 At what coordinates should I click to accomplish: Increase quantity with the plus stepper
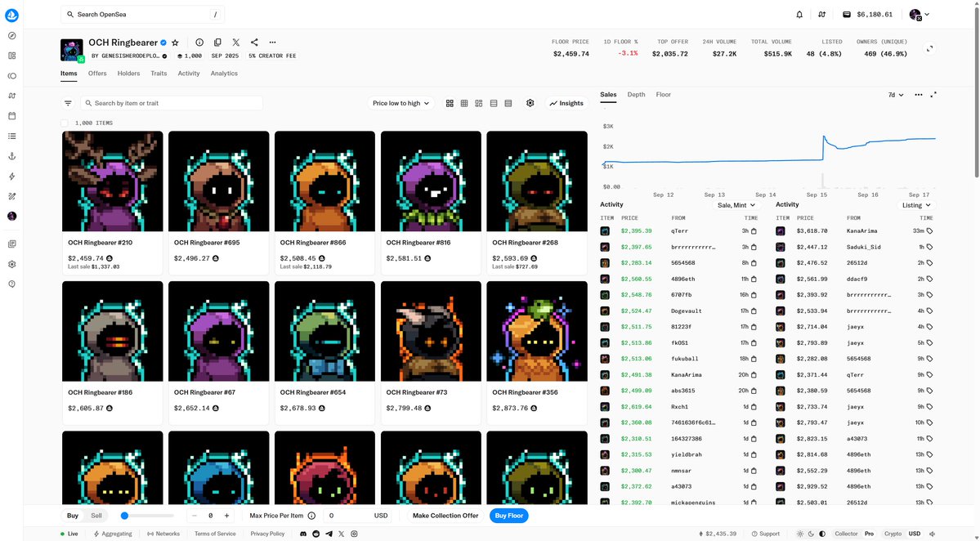pos(227,516)
